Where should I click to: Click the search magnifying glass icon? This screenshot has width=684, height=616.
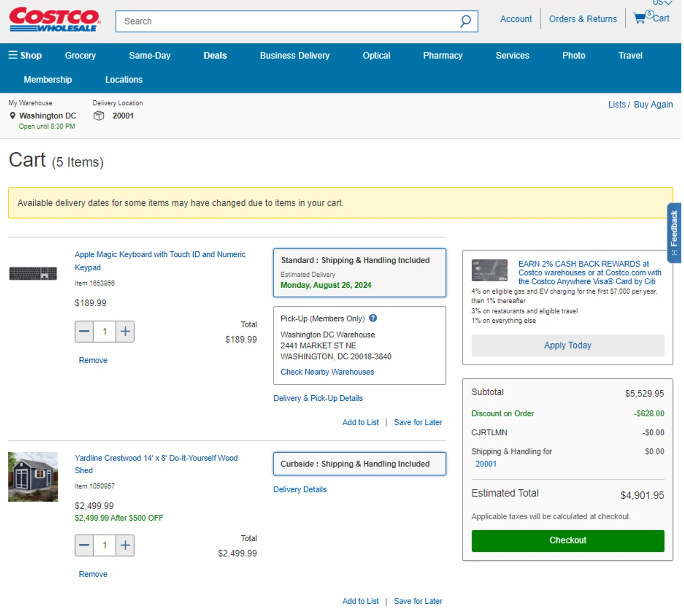pyautogui.click(x=465, y=21)
